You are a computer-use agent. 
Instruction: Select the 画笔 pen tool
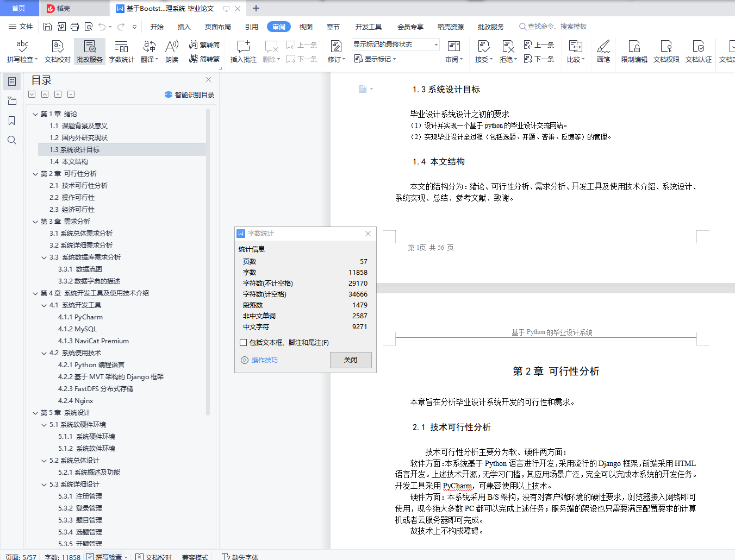click(x=603, y=52)
